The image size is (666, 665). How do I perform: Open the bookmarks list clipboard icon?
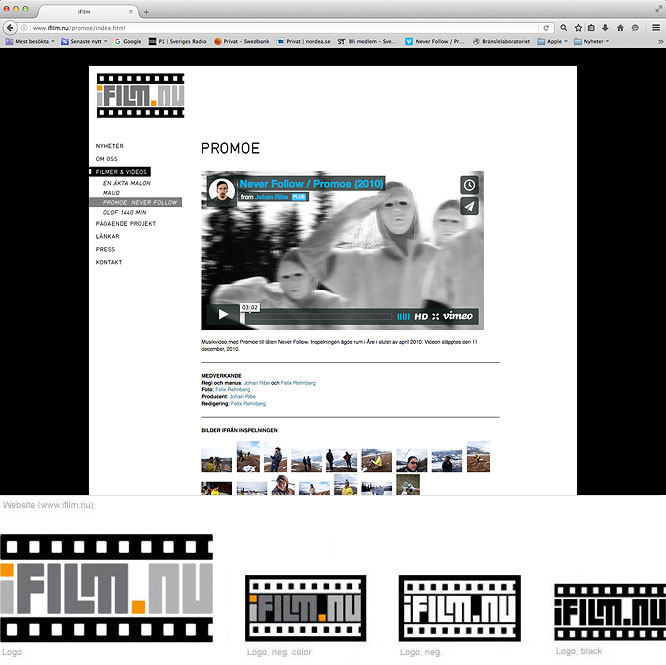pyautogui.click(x=591, y=28)
